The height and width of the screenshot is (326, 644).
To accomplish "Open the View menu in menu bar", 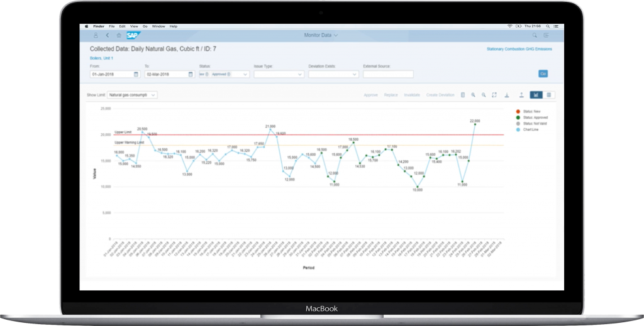I will (x=133, y=26).
